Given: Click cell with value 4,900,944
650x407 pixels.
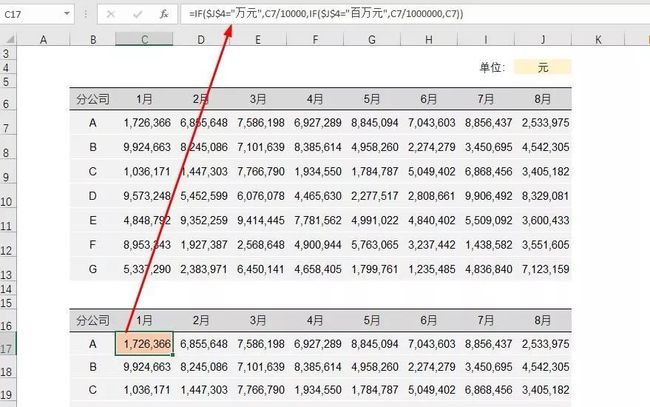Looking at the screenshot, I should [318, 245].
